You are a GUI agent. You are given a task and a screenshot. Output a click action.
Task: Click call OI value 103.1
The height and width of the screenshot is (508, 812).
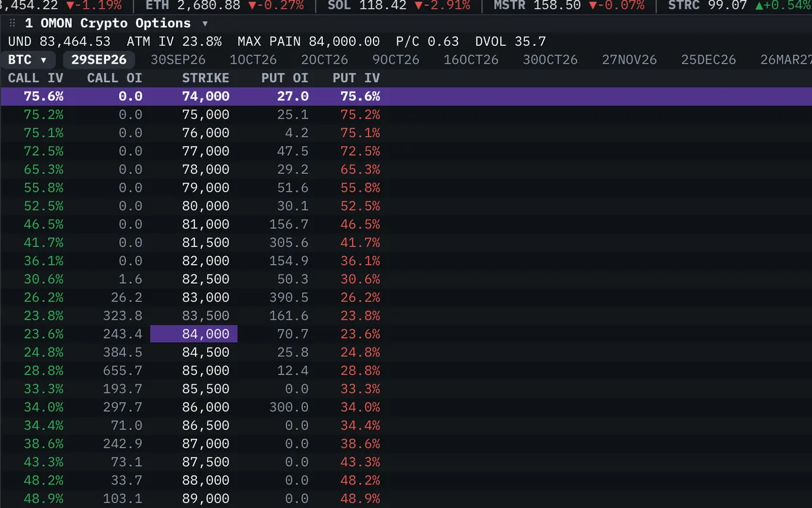tap(123, 499)
